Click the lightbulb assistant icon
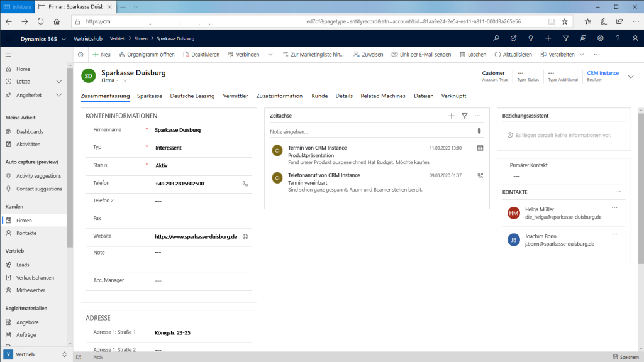Screen dimensions: 644x362 coord(531,38)
